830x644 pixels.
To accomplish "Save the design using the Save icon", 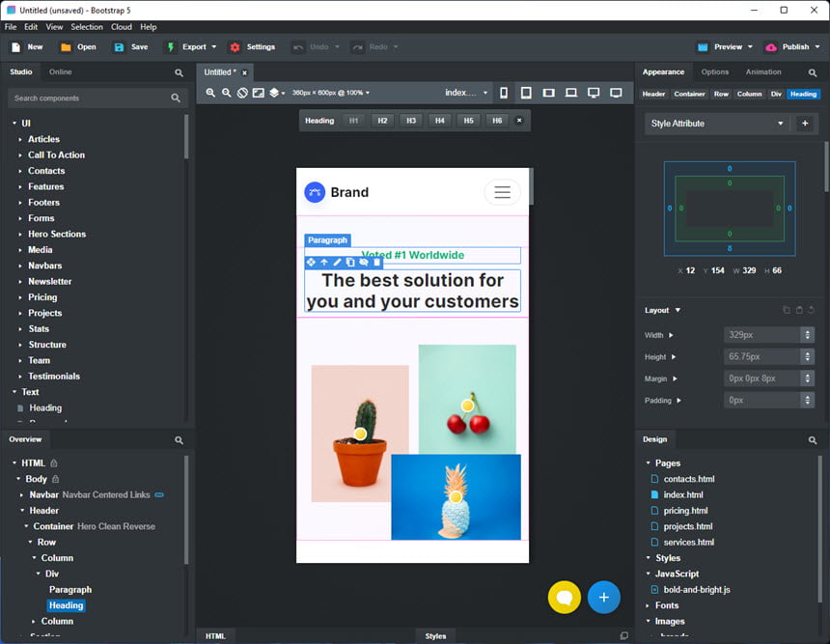I will tap(119, 47).
